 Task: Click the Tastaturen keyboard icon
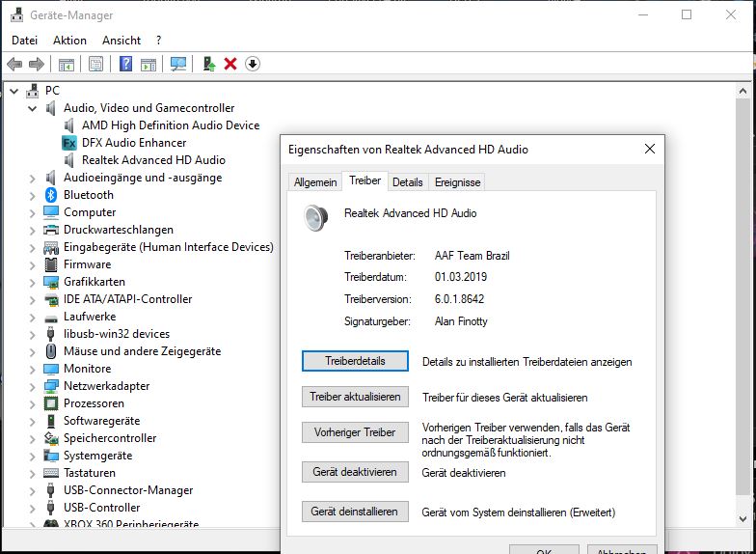point(51,473)
